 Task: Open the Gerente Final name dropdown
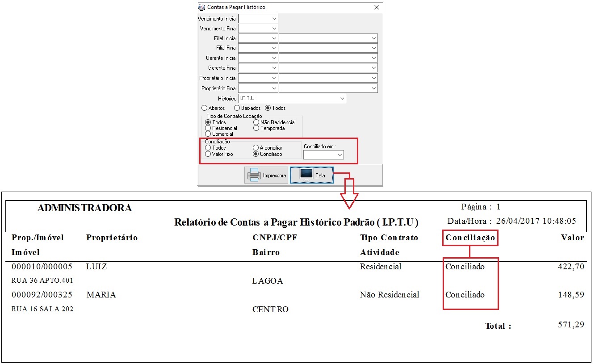point(373,68)
